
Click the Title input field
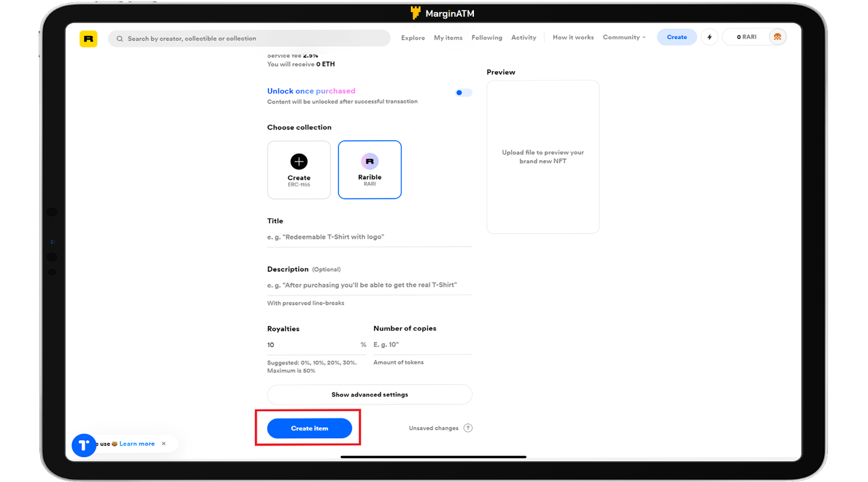coord(370,237)
